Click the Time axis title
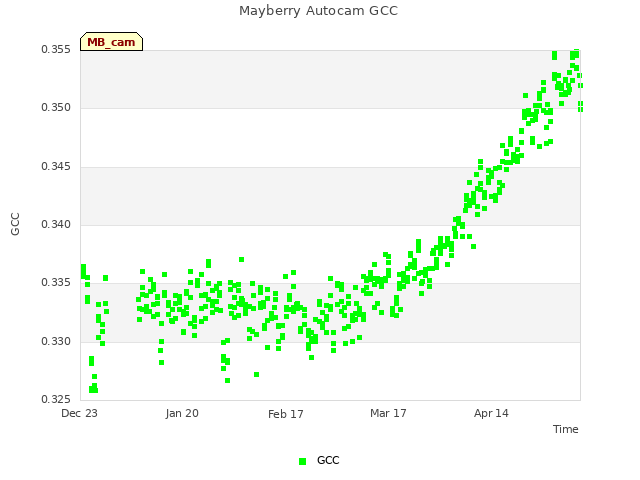Viewport: 640px width, 480px height. (566, 429)
